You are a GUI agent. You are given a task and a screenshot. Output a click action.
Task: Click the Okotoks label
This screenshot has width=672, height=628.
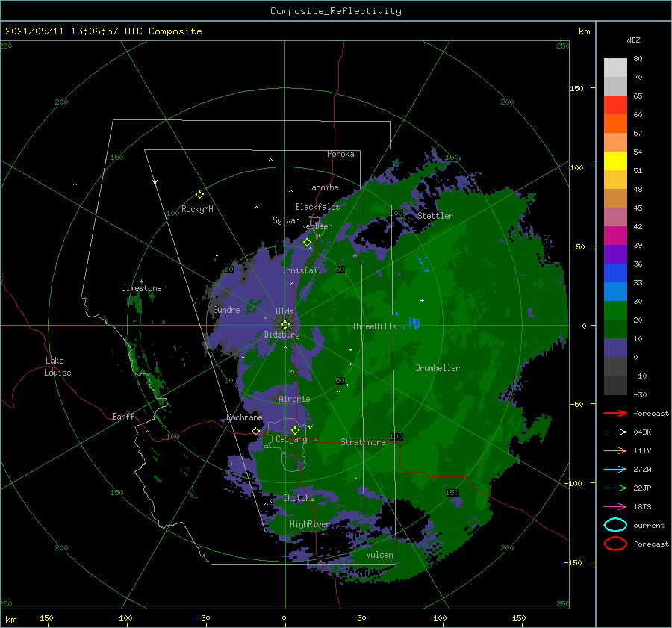point(299,498)
